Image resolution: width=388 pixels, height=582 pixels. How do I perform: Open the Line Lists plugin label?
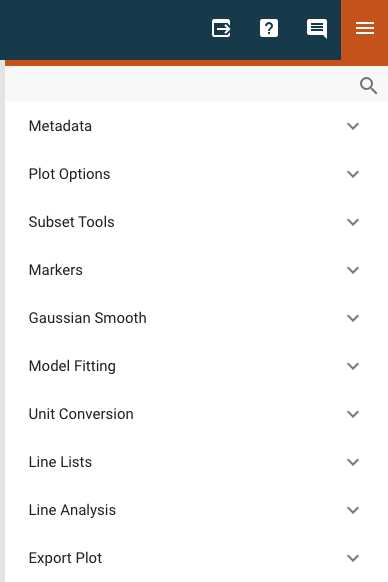[60, 462]
